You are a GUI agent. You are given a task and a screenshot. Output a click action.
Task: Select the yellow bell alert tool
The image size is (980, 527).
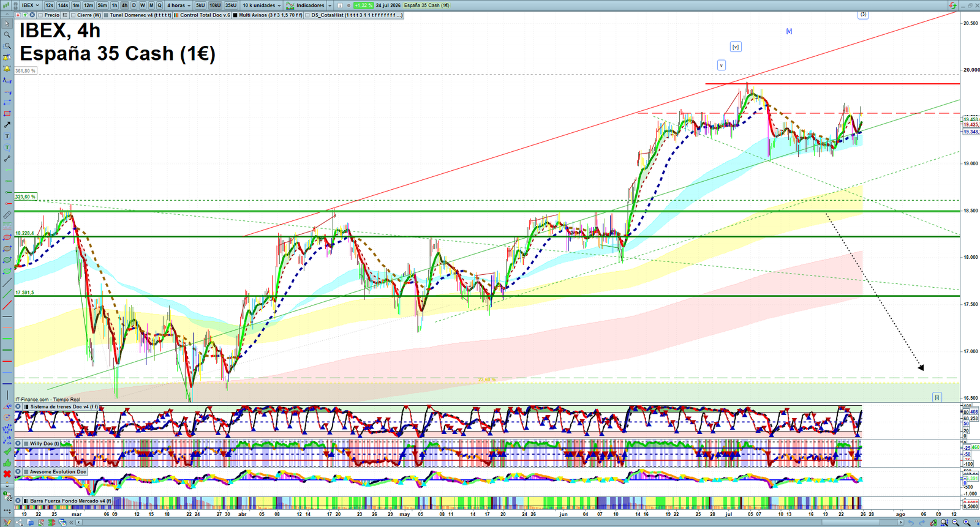click(7, 69)
